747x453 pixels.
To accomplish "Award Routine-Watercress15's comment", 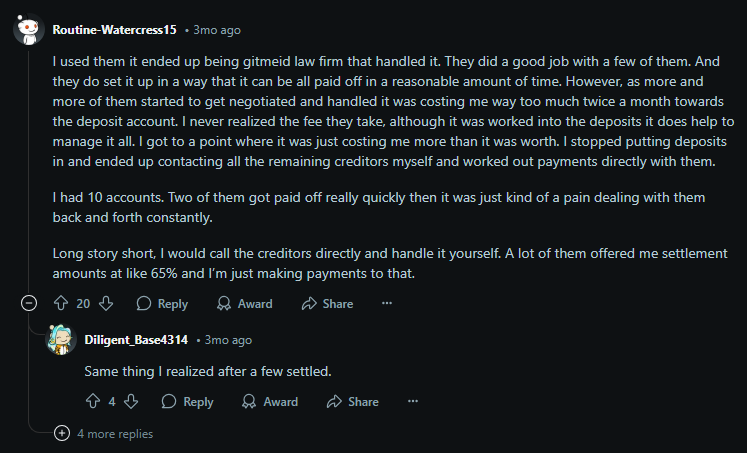I will click(x=243, y=303).
